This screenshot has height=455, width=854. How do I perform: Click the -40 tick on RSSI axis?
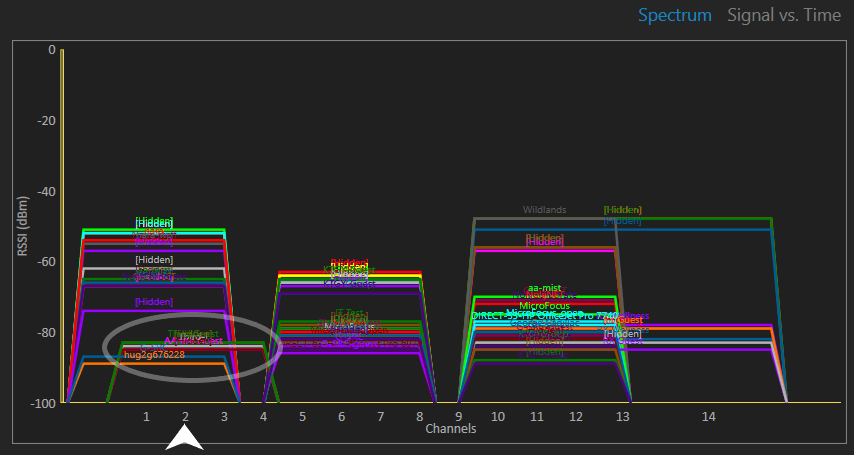46,191
